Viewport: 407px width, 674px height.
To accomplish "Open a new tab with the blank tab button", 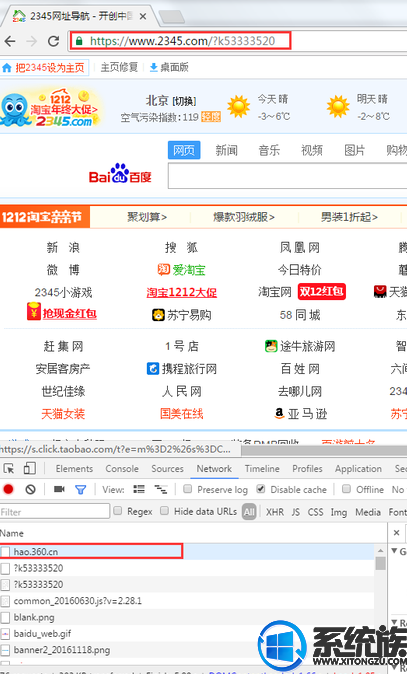I will [171, 17].
